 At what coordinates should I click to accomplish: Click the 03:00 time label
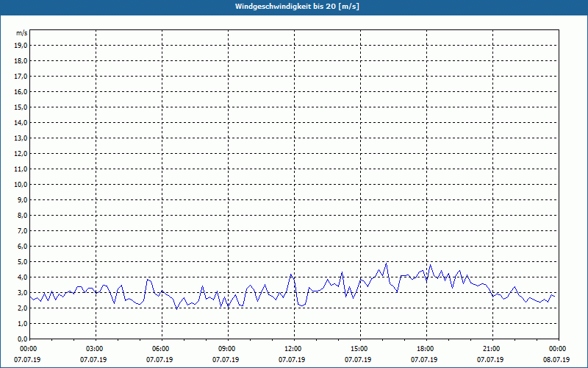[96, 349]
